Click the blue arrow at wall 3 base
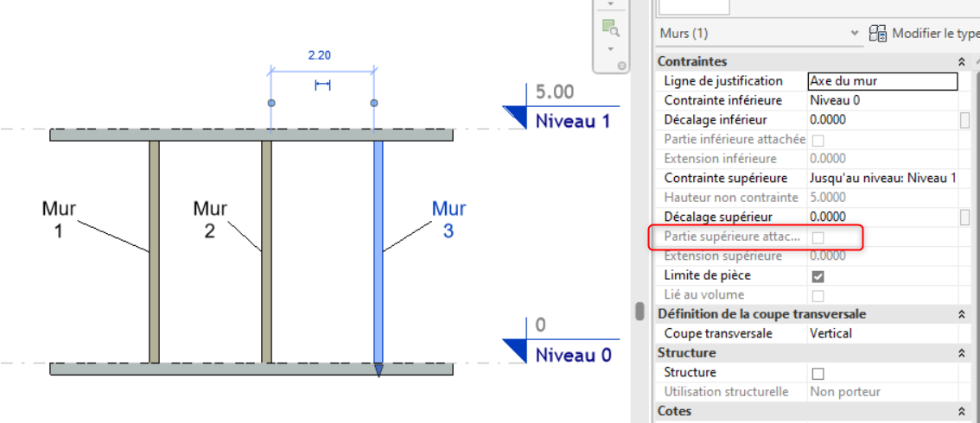This screenshot has width=980, height=423. coord(378,370)
